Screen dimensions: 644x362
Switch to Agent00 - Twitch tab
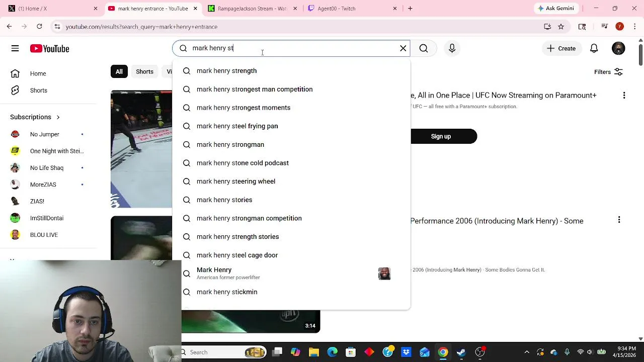pyautogui.click(x=352, y=9)
